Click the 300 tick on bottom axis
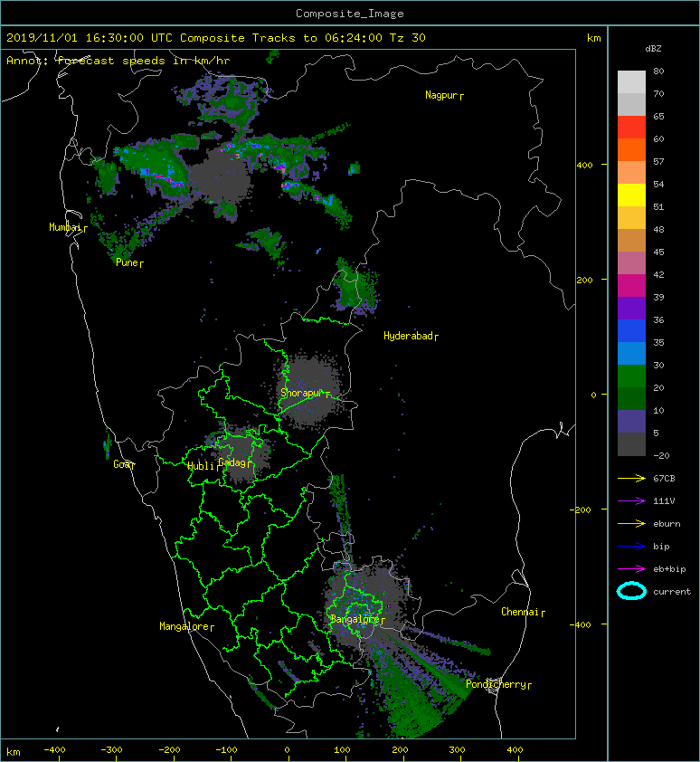This screenshot has height=762, width=700. click(x=457, y=750)
